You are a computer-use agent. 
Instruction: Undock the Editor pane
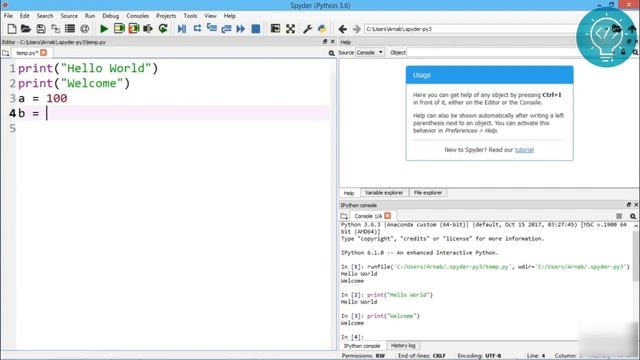tap(325, 42)
